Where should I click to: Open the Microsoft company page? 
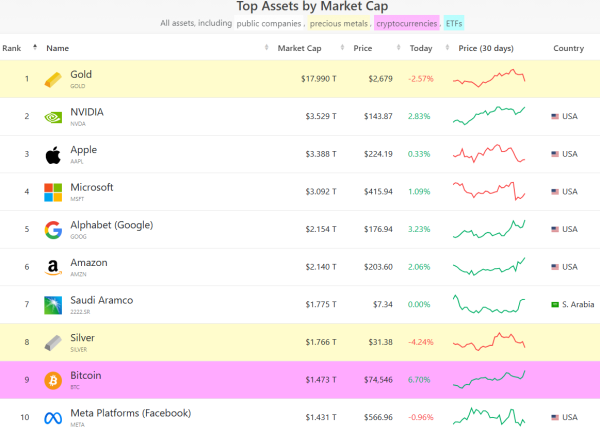coord(92,187)
